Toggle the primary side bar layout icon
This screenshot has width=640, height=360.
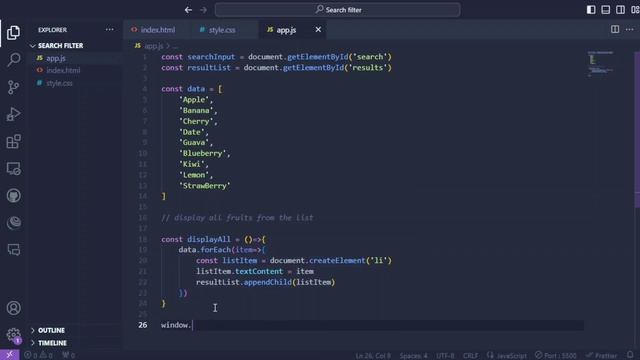pyautogui.click(x=591, y=9)
